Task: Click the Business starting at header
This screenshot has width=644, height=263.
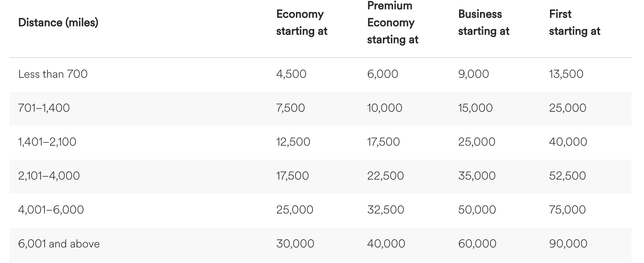Action: pyautogui.click(x=484, y=23)
